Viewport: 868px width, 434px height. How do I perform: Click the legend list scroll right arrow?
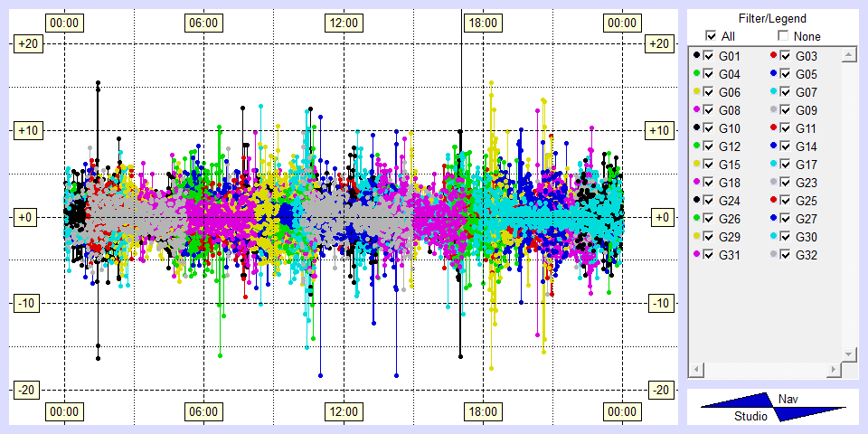[834, 370]
